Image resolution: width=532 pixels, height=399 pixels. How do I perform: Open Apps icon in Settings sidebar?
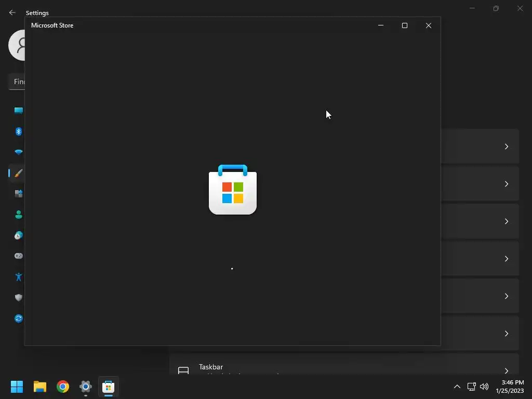[19, 194]
